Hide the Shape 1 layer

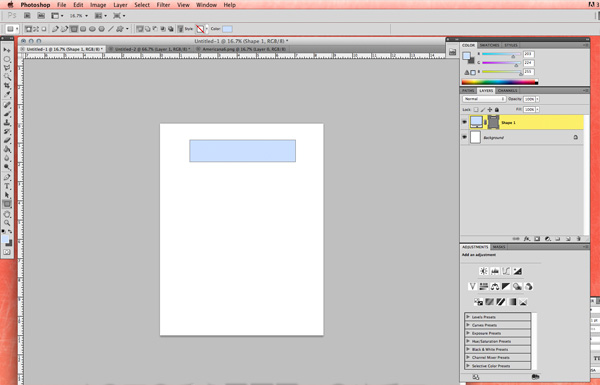tap(465, 122)
